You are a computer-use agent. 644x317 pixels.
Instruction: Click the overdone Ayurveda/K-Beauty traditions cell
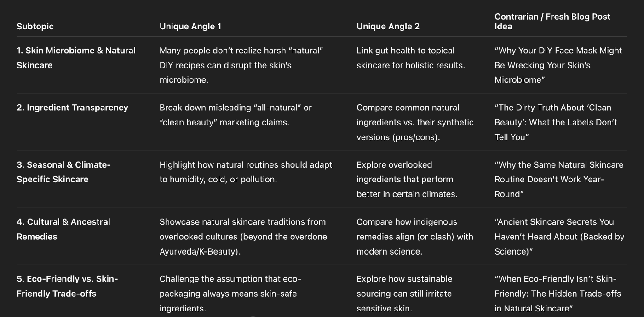click(243, 237)
